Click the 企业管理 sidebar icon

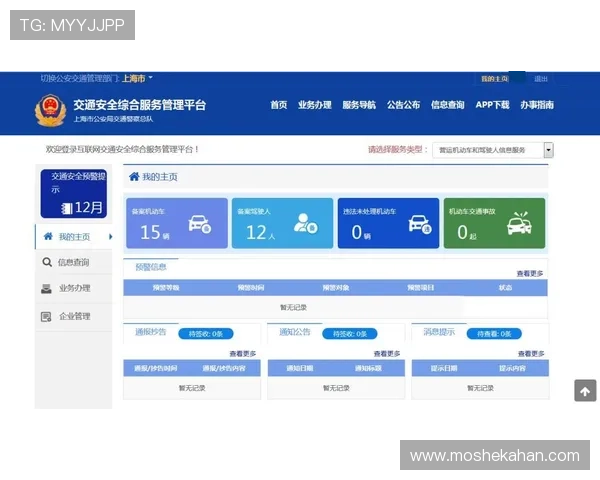pos(46,317)
